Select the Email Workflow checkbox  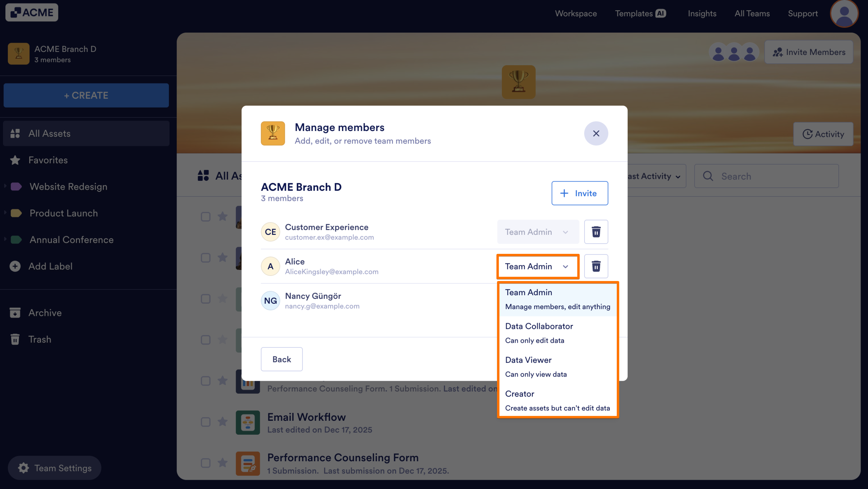[205, 422]
